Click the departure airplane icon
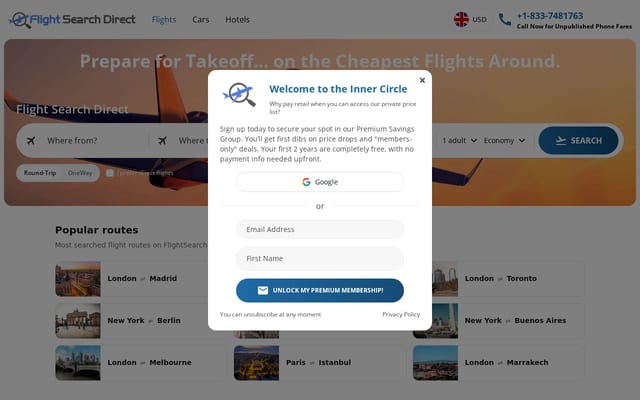 [x=31, y=140]
